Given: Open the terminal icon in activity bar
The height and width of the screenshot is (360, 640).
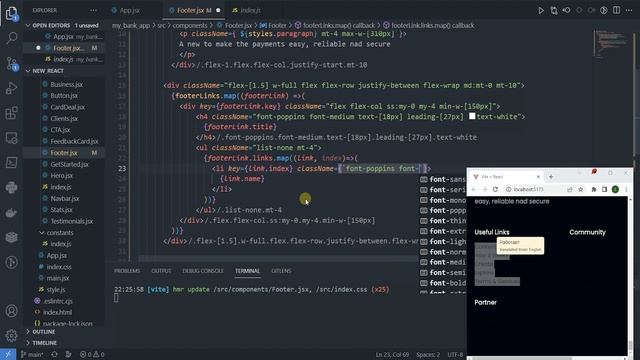Looking at the screenshot, I should (x=11, y=162).
